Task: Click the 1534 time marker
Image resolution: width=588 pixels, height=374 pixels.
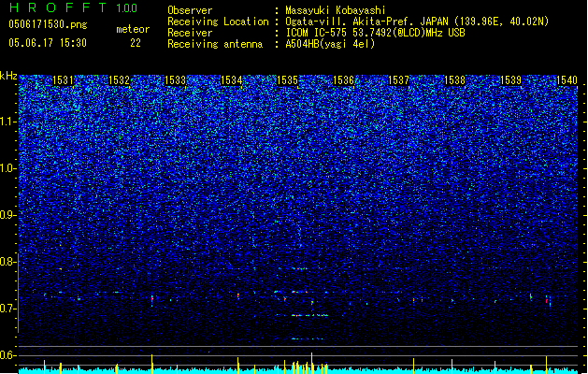Action: (x=232, y=80)
